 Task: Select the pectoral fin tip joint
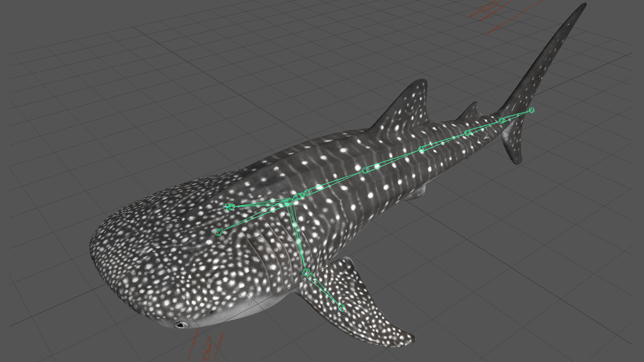341,307
